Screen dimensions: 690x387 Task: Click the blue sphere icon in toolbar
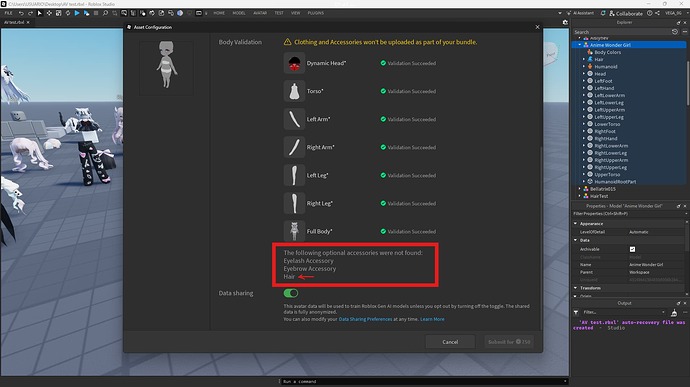coord(180,13)
